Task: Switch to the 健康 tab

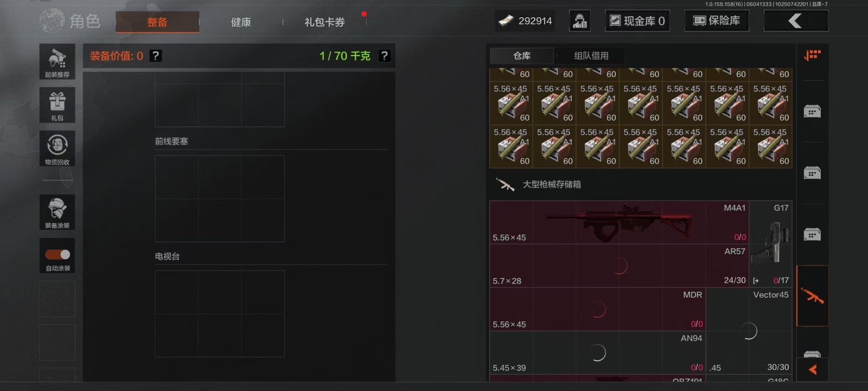Action: pyautogui.click(x=241, y=22)
